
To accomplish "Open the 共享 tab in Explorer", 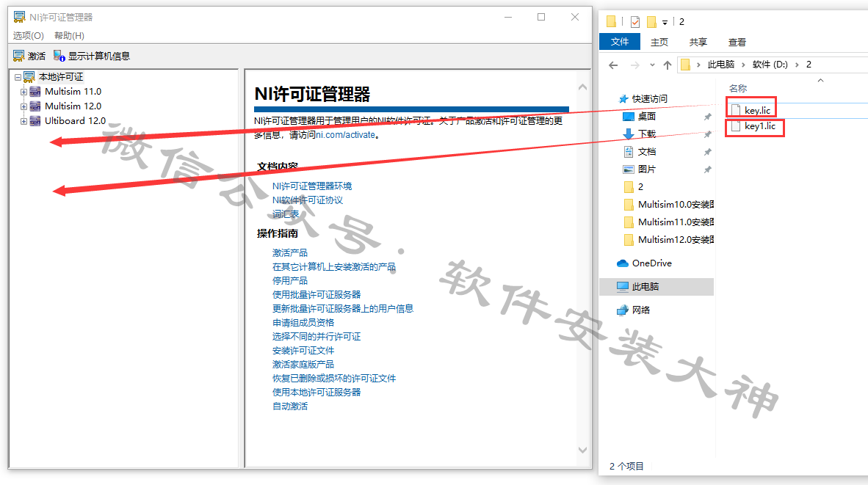I will 698,42.
